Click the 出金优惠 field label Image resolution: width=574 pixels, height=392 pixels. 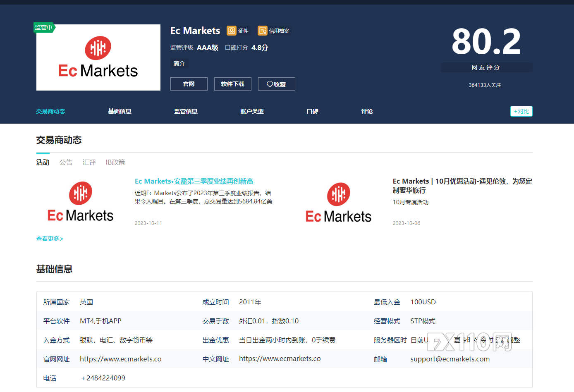click(x=215, y=340)
